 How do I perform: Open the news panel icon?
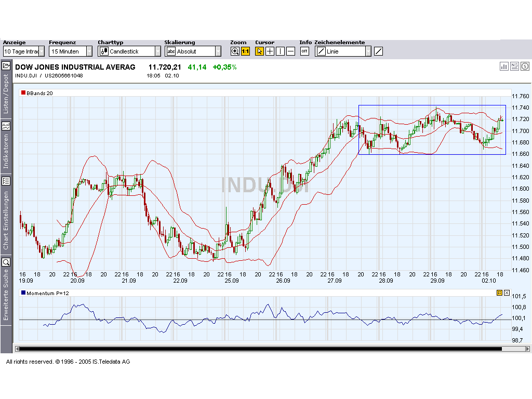(x=514, y=66)
